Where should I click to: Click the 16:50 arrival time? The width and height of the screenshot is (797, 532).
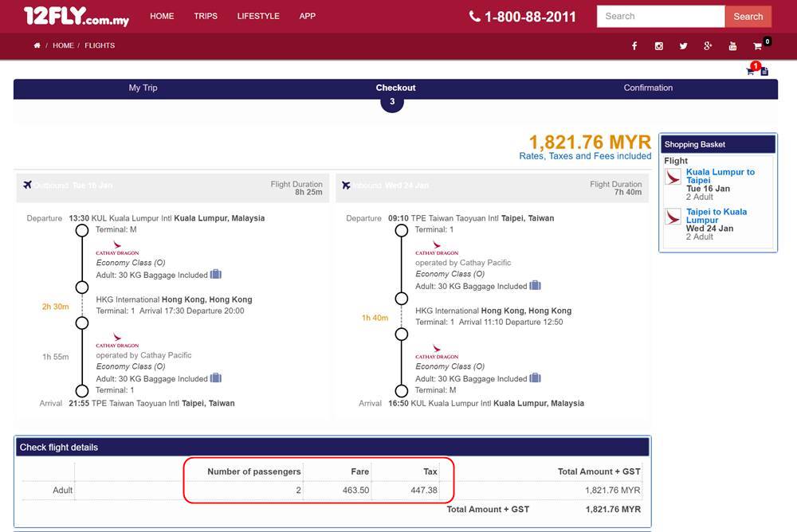(398, 404)
